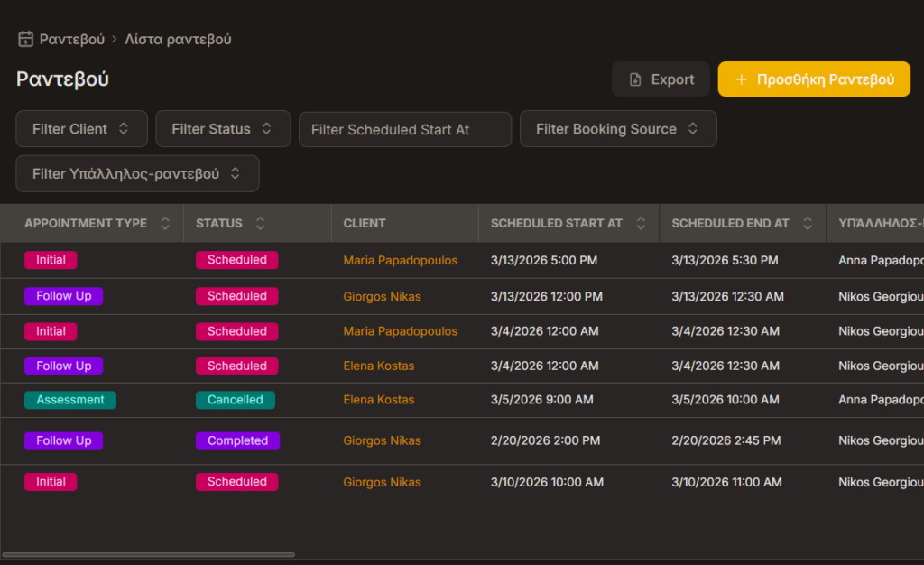Focus the Filter Scheduled Start At field
The width and height of the screenshot is (924, 565).
(405, 129)
